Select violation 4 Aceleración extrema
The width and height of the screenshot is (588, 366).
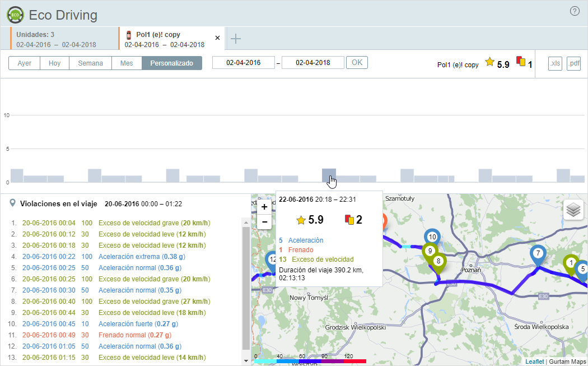tap(142, 257)
